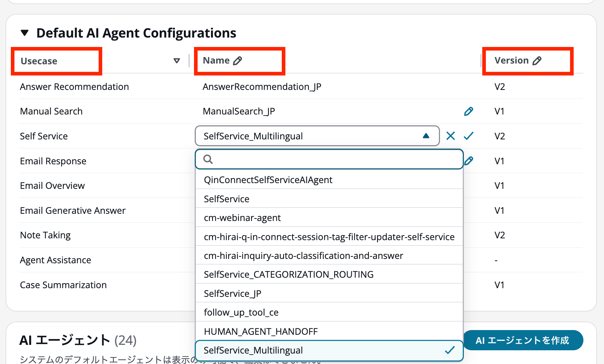Select SelfService_CATEGORIZATION_ROUTING from list
Viewport: 604px width, 364px height.
point(288,274)
